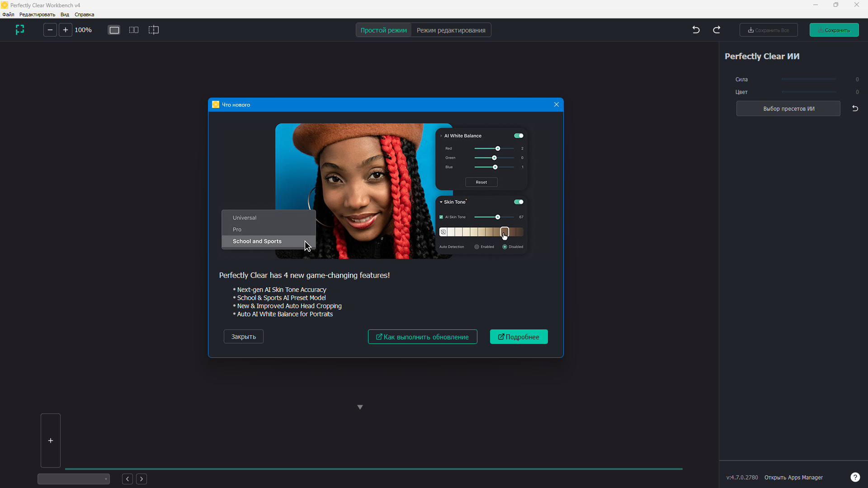Switch to Режим редактирования tab
The height and width of the screenshot is (488, 868).
[x=451, y=30]
